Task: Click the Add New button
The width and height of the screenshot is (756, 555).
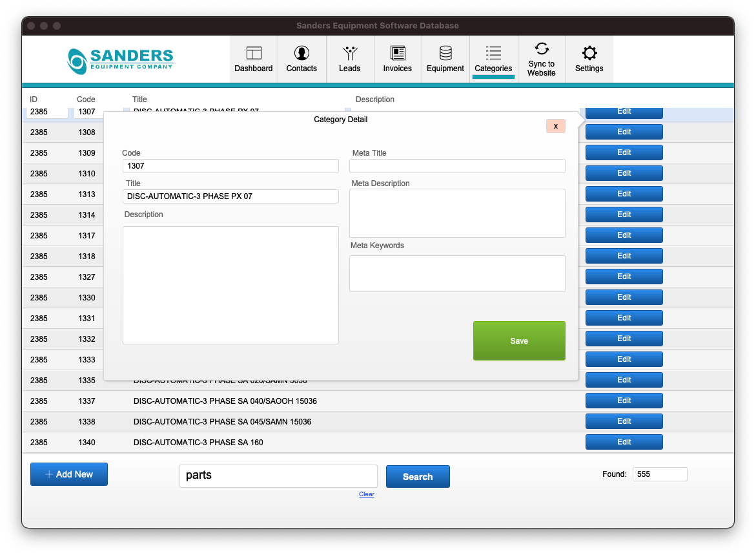Action: coord(69,474)
